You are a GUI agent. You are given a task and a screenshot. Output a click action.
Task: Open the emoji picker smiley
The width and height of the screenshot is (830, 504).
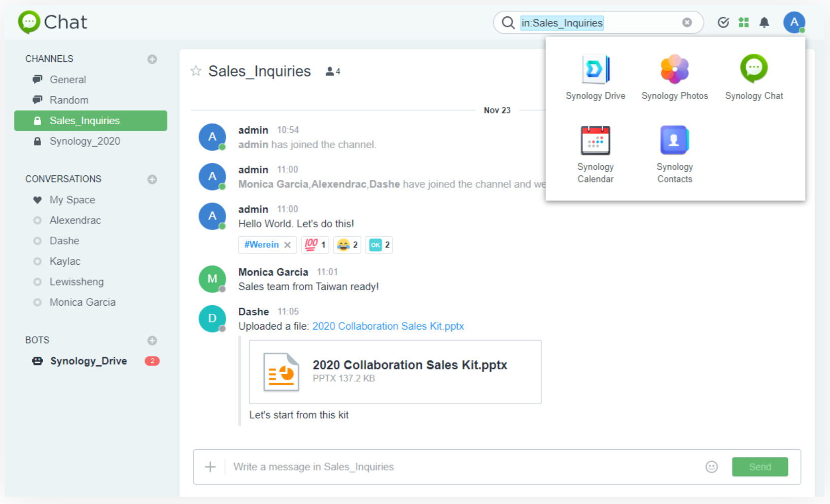coord(711,467)
